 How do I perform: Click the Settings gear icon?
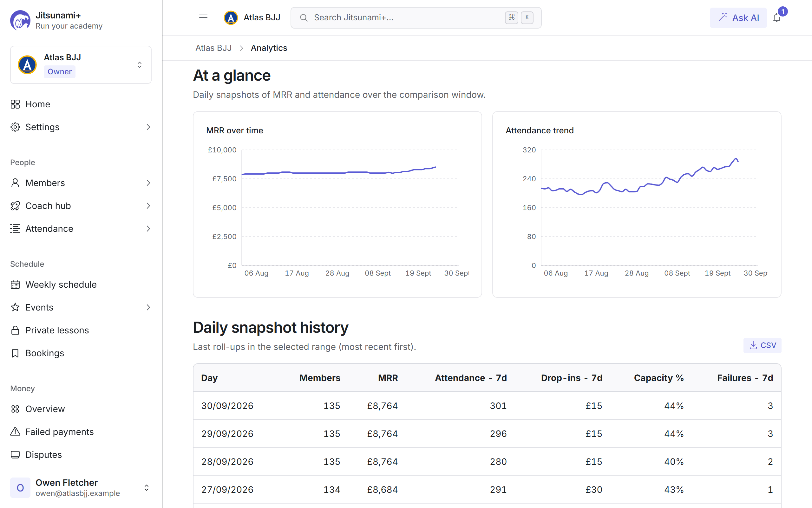(15, 127)
